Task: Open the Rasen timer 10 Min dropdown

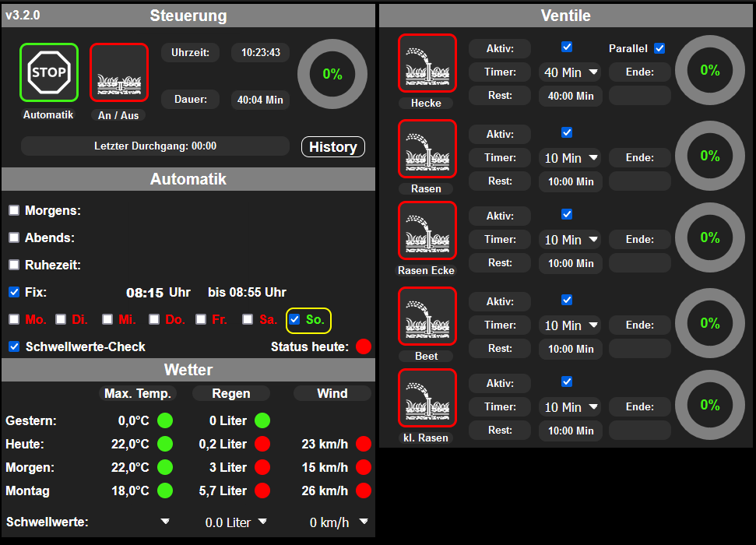Action: tap(571, 158)
